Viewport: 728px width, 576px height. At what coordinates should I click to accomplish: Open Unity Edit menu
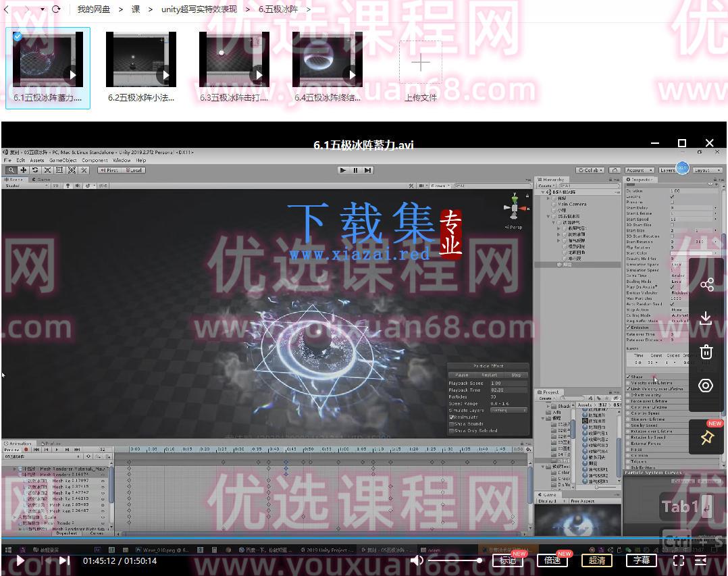[x=21, y=160]
